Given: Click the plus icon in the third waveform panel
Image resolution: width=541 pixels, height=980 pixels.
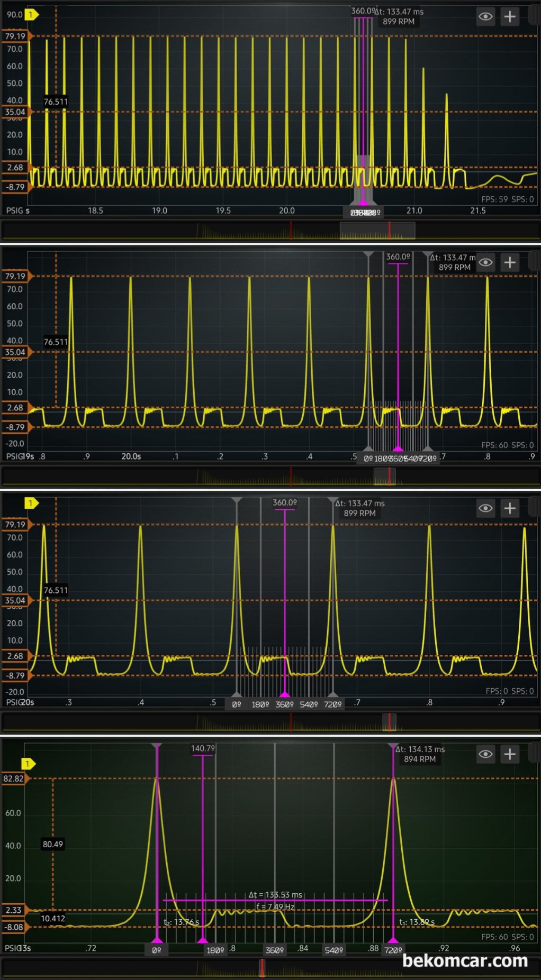Looking at the screenshot, I should pos(510,508).
